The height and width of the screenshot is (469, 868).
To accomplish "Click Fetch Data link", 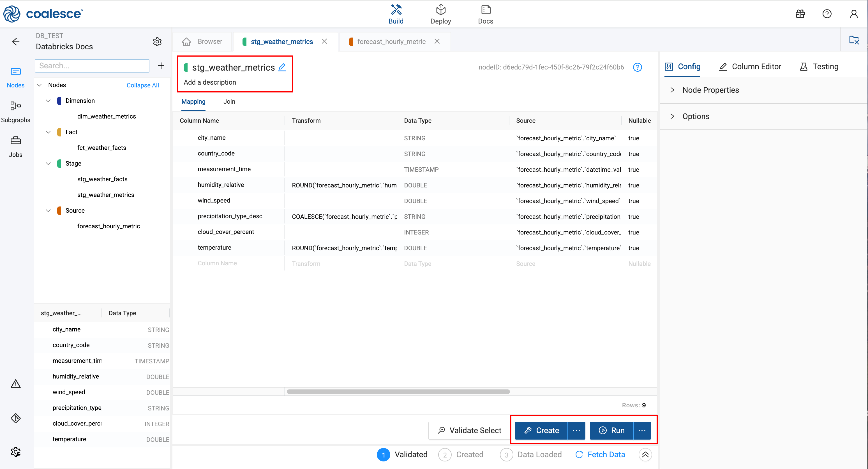I will coord(600,454).
